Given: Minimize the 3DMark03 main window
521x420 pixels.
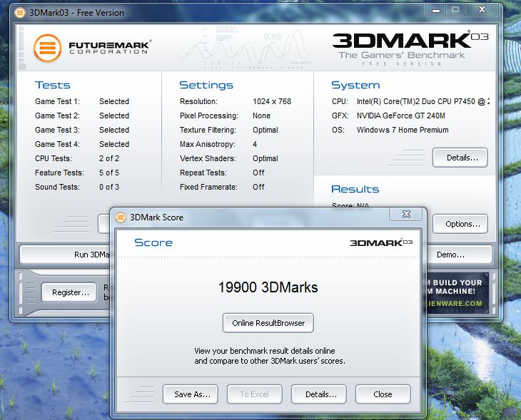Looking at the screenshot, I should [x=436, y=10].
